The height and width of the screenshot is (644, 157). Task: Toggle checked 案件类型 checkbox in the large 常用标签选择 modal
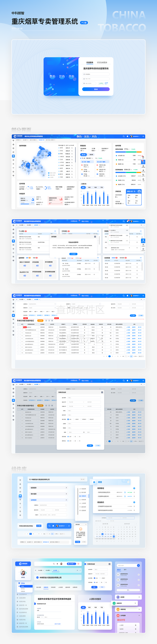pyautogui.click(x=68, y=419)
